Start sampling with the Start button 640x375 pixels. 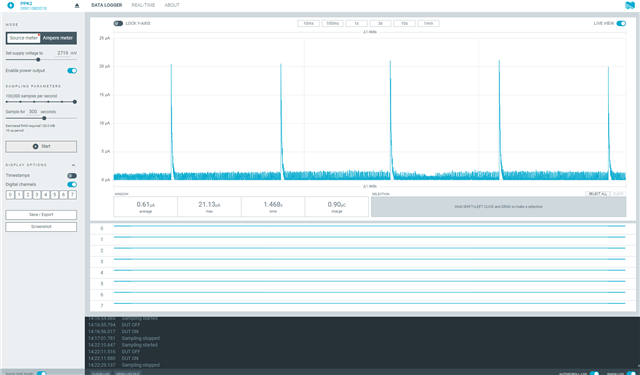41,146
